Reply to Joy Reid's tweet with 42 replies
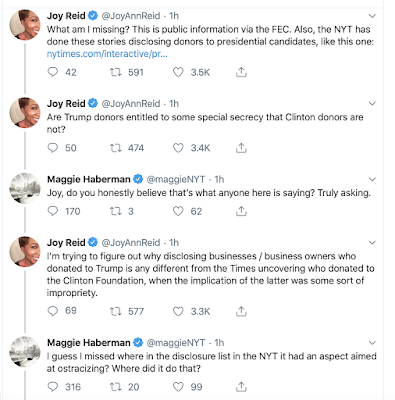395x400 pixels. click(x=53, y=72)
